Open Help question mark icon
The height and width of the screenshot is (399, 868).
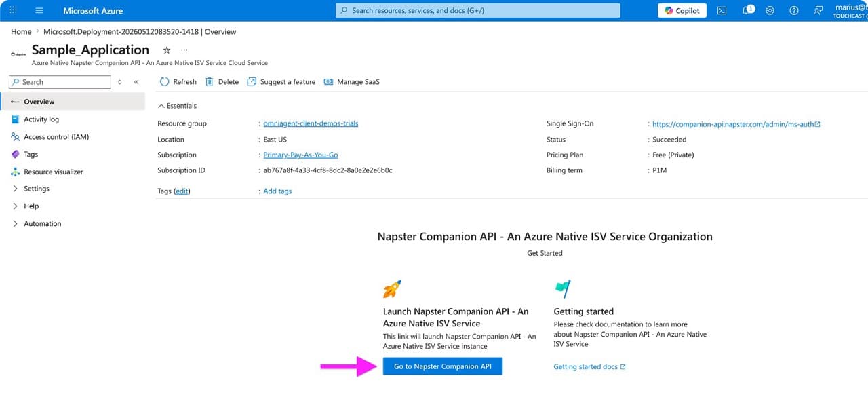click(x=794, y=10)
